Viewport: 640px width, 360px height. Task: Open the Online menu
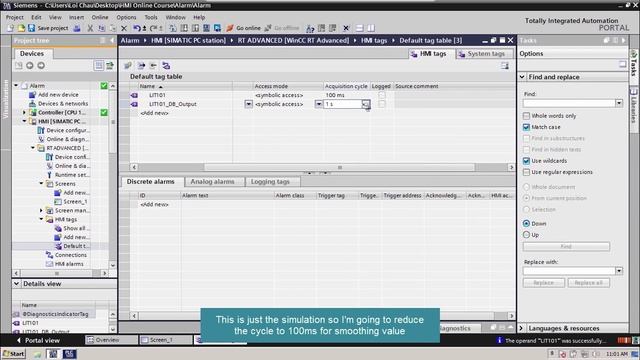100,17
